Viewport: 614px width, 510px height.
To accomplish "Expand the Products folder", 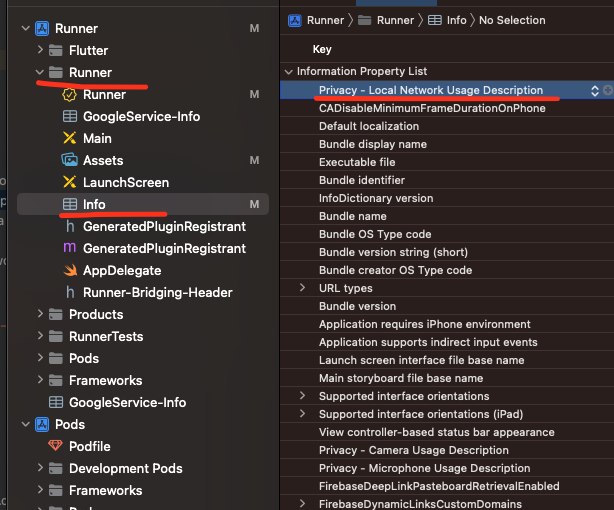I will (40, 314).
